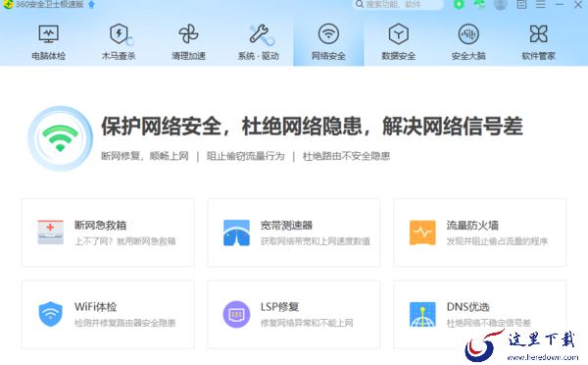Open the notepad feedback icon in title bar
This screenshot has width=588, height=365.
[521, 5]
